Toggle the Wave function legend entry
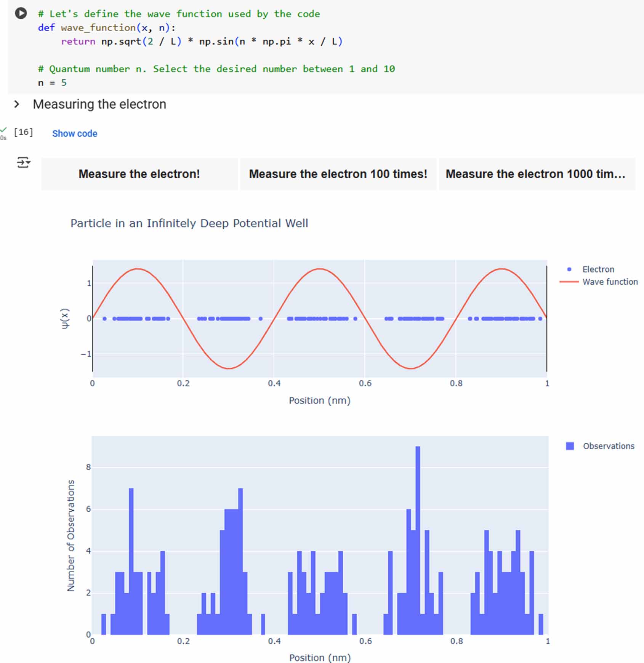 tap(610, 282)
